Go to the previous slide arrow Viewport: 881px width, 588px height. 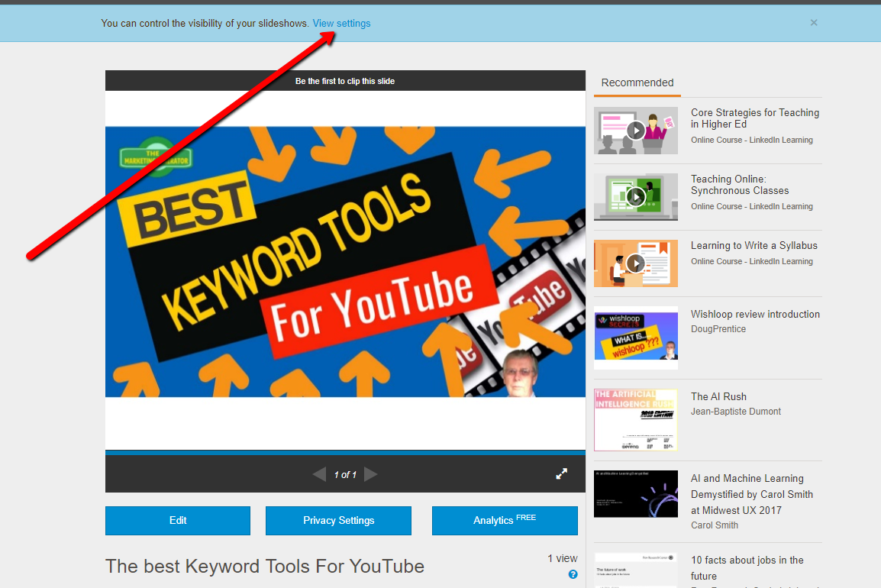(319, 474)
